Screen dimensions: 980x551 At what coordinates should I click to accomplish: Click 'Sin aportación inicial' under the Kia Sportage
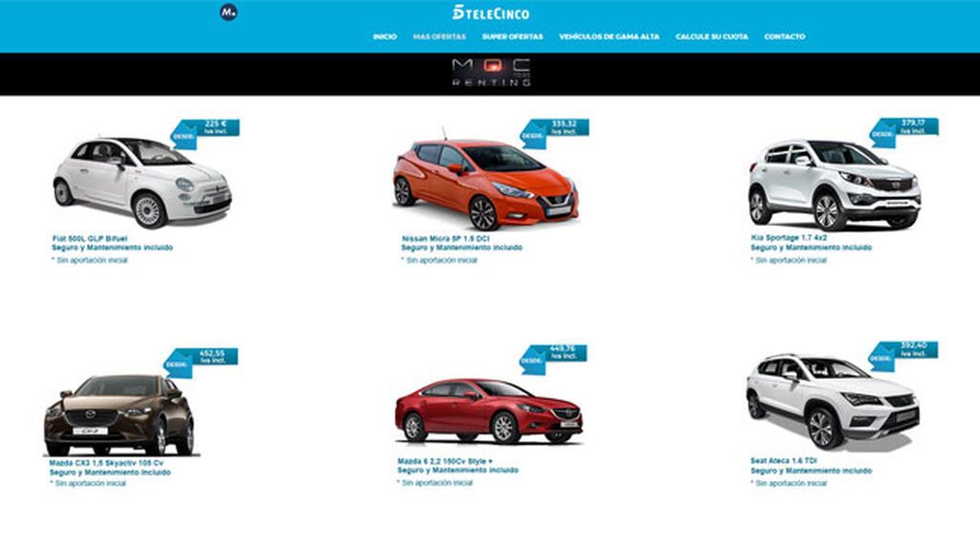click(x=789, y=260)
